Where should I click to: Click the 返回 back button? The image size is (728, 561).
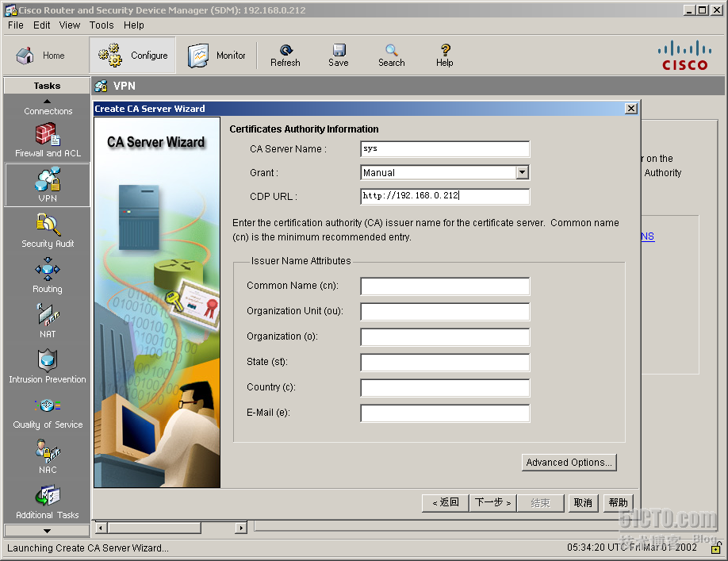[445, 503]
